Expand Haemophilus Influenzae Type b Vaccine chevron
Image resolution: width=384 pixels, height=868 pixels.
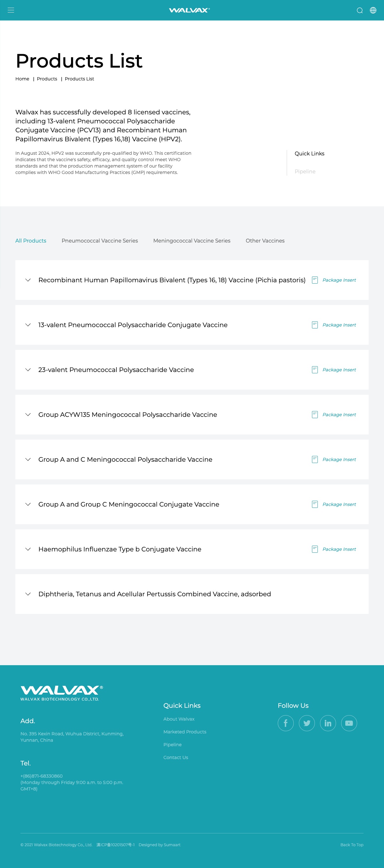pyautogui.click(x=28, y=549)
